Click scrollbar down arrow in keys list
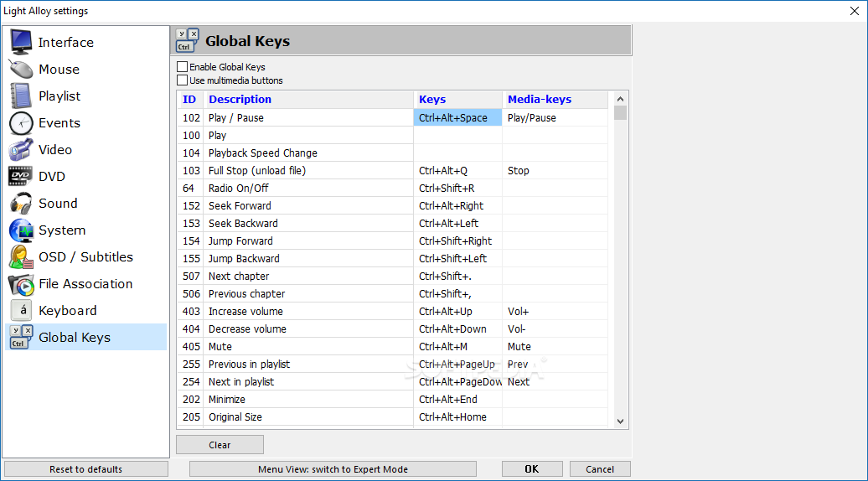The width and height of the screenshot is (868, 481). tap(620, 422)
